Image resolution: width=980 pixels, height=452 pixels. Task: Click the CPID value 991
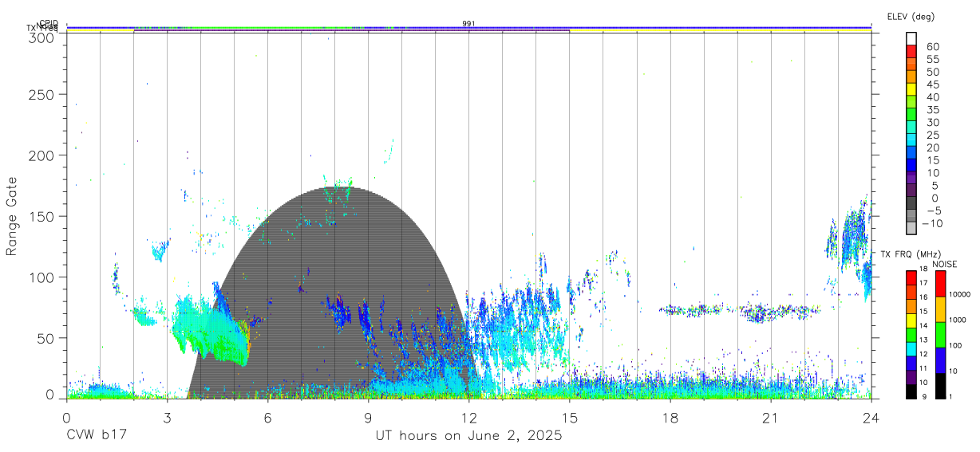pyautogui.click(x=468, y=23)
